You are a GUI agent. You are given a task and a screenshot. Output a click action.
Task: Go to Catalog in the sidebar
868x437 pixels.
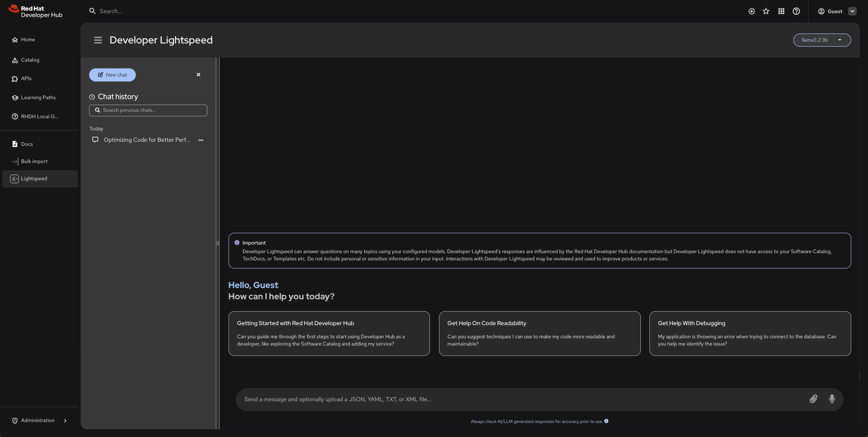[x=30, y=60]
